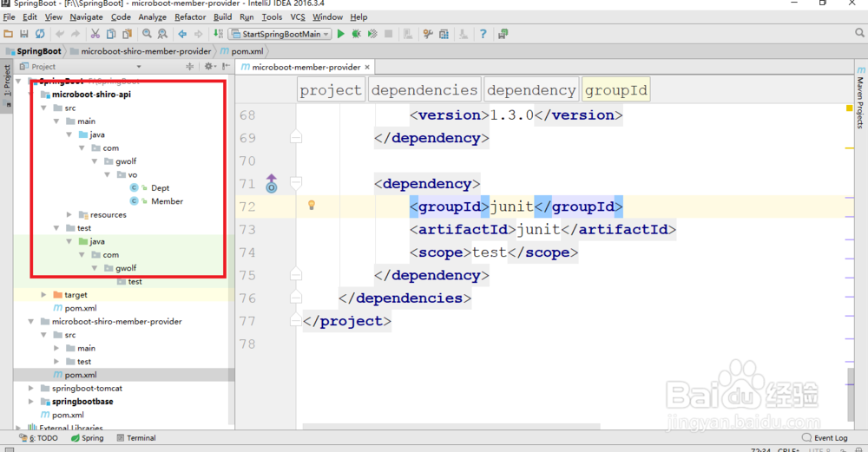The height and width of the screenshot is (452, 868).
Task: Click the rightmost toolbar icon beside Help
Action: 503,34
